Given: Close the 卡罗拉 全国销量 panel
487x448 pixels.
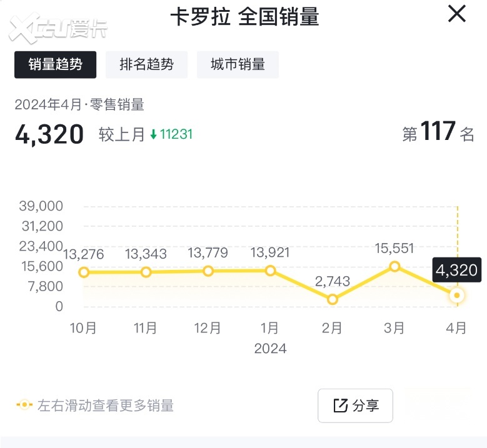Looking at the screenshot, I should 457,13.
